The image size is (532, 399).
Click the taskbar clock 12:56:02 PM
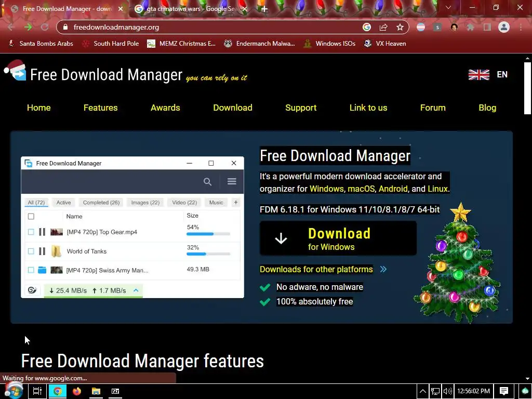click(x=473, y=391)
